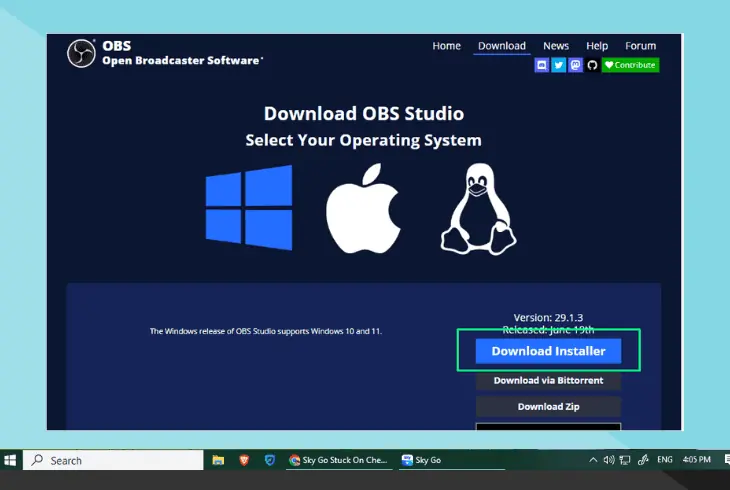730x490 pixels.
Task: Open the News nav item
Action: click(x=556, y=46)
